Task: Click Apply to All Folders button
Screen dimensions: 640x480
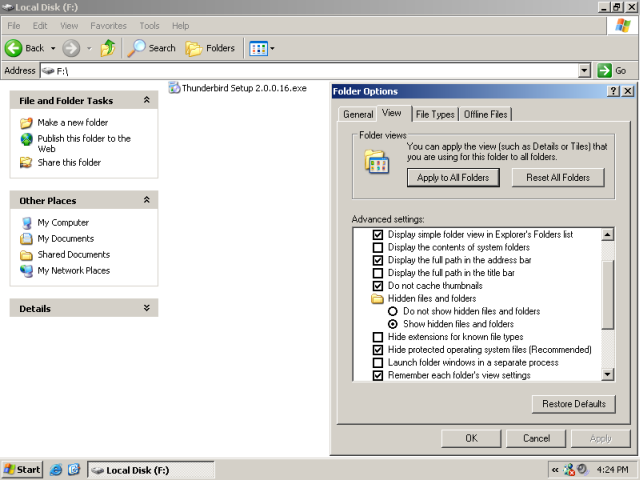Action: point(453,178)
